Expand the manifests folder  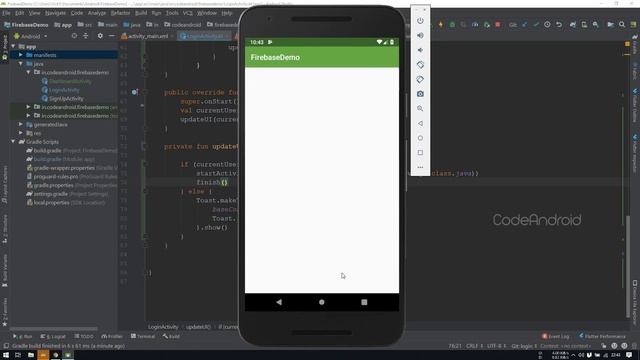click(x=21, y=55)
